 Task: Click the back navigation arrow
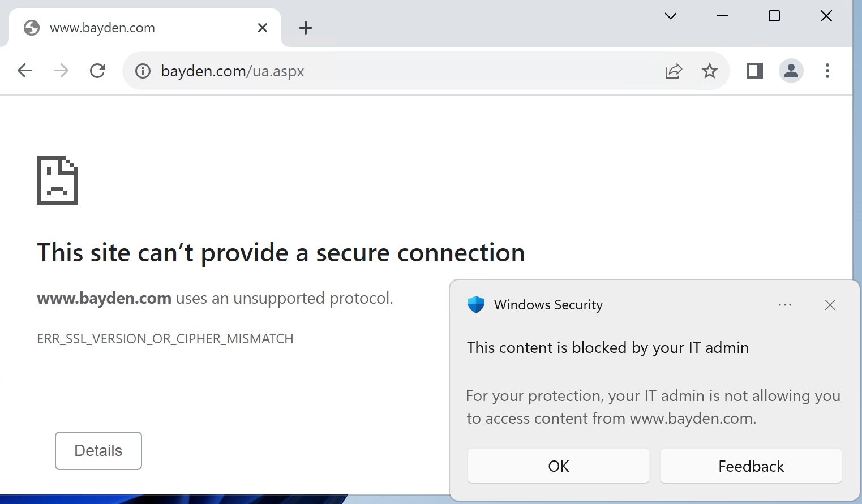pos(24,71)
